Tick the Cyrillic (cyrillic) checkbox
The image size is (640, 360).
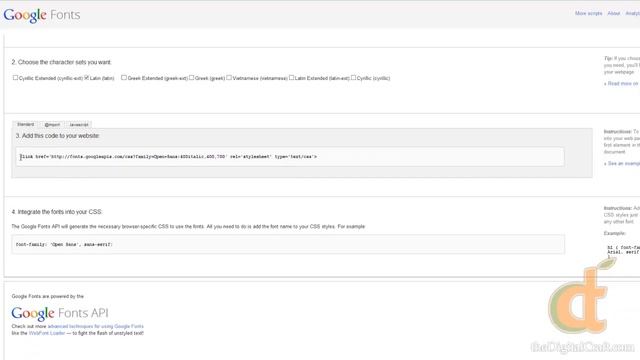coord(353,78)
